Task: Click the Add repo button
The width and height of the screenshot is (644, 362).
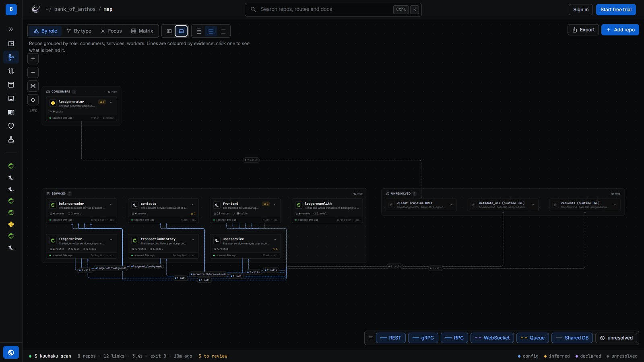Action: (x=620, y=30)
